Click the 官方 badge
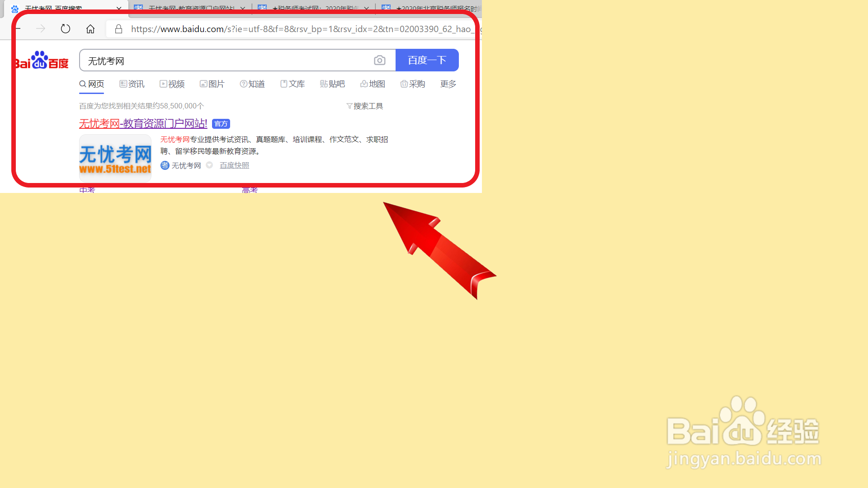This screenshot has height=488, width=868. (x=221, y=124)
